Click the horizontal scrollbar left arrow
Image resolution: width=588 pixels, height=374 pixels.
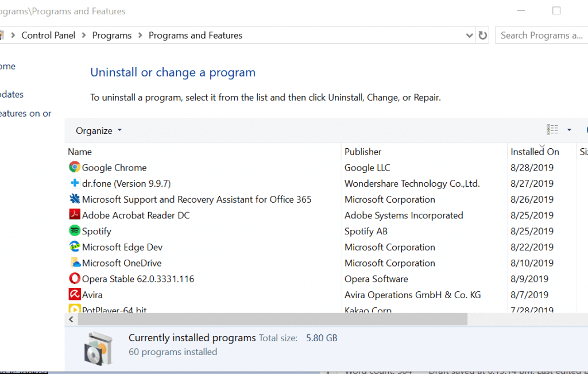click(71, 319)
